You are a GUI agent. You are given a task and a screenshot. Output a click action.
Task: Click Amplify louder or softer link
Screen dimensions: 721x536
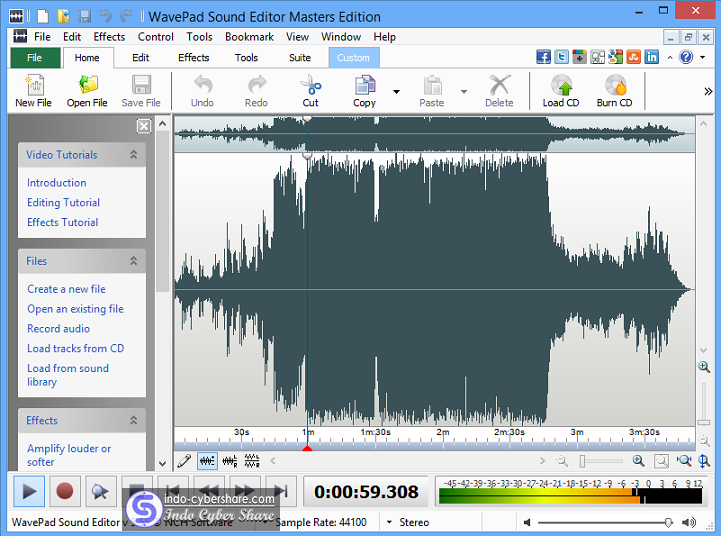69,455
